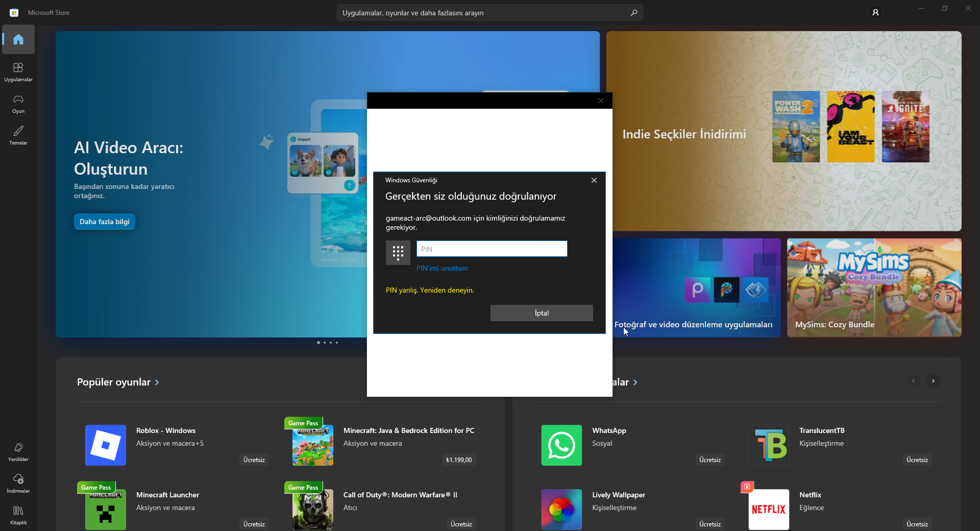Click the Game Pass badge on Call of Duty
Screen dimensions: 980x531
click(303, 488)
